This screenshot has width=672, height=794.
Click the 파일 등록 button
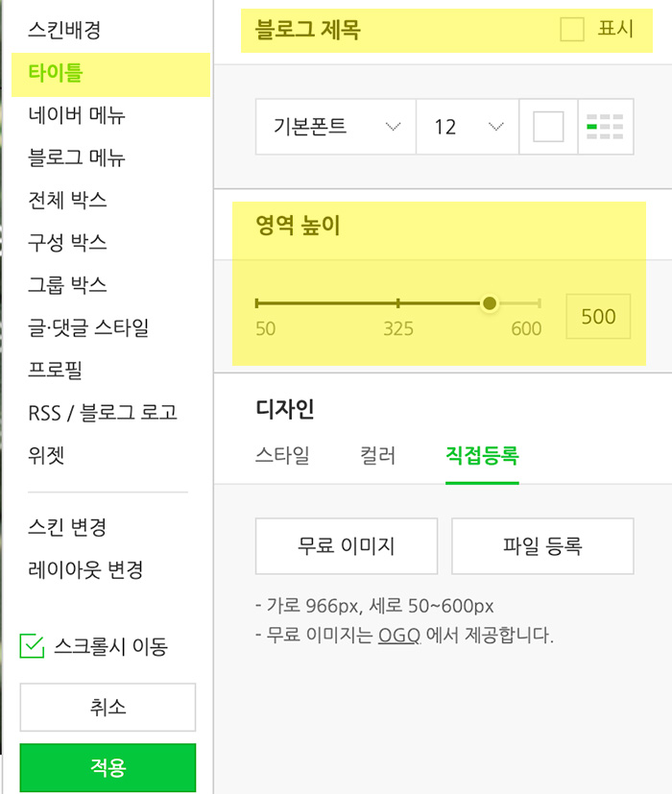point(542,545)
